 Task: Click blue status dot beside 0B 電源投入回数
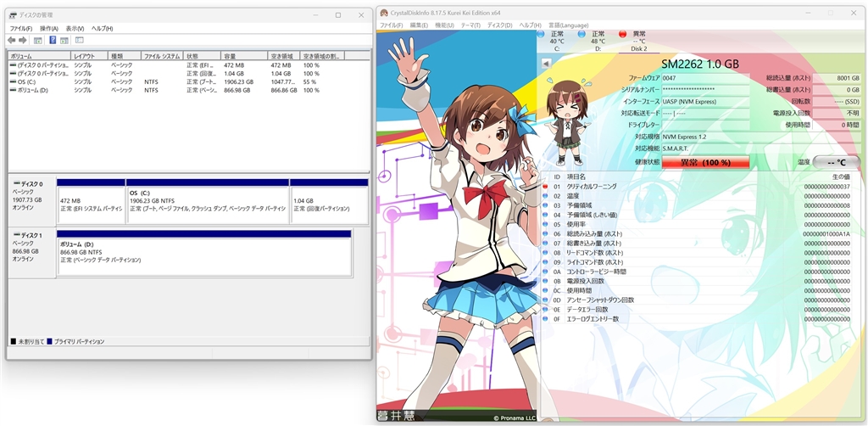545,281
